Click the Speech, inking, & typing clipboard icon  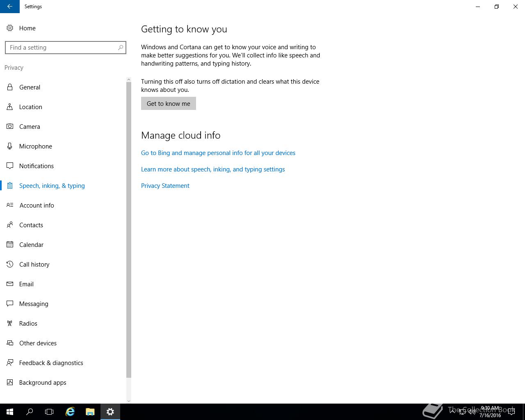10,185
